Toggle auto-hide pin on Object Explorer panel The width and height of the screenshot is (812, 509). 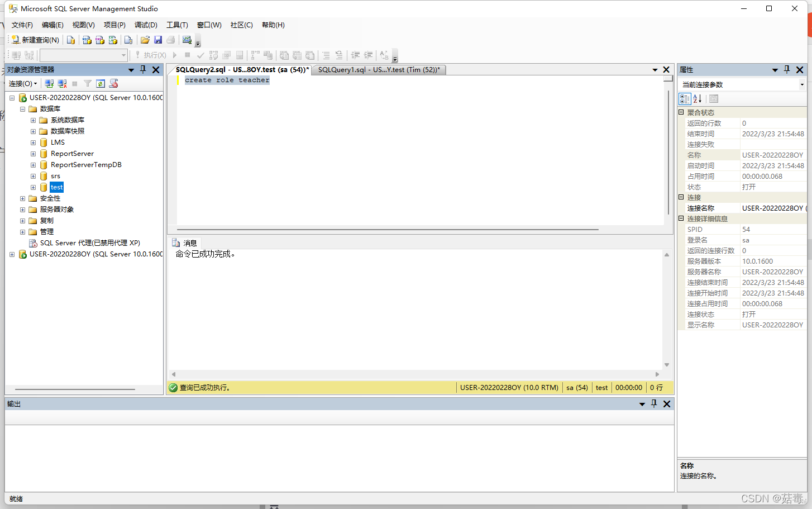click(143, 70)
